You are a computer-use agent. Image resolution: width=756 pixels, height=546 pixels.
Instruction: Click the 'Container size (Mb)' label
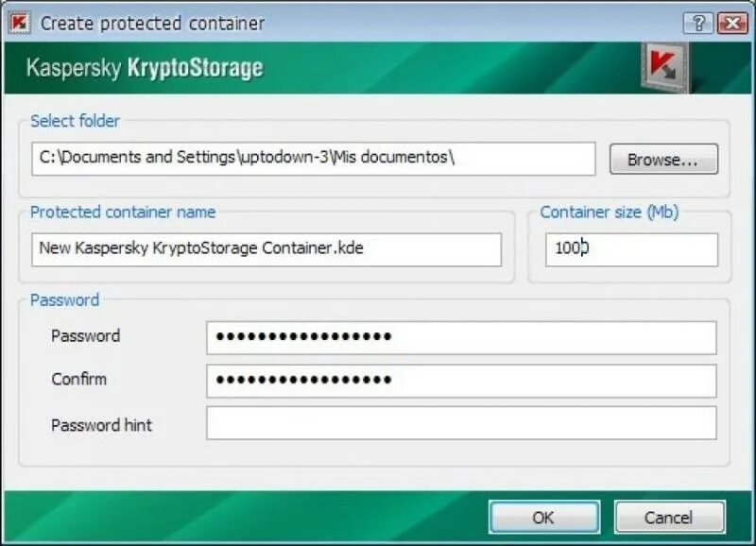coord(609,212)
